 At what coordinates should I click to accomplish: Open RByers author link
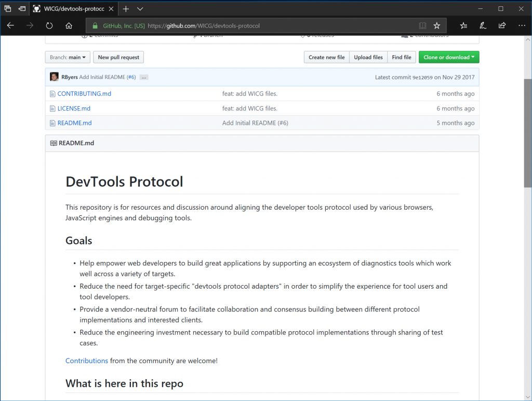[70, 77]
